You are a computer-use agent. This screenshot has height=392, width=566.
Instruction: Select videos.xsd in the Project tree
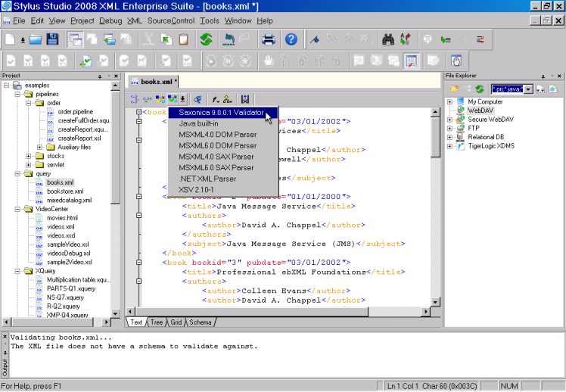tap(61, 235)
